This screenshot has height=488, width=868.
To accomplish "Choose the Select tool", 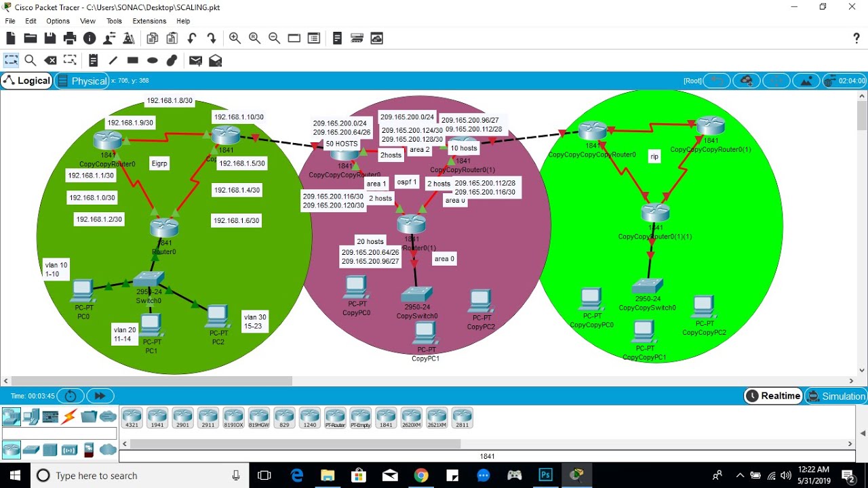I will point(11,60).
